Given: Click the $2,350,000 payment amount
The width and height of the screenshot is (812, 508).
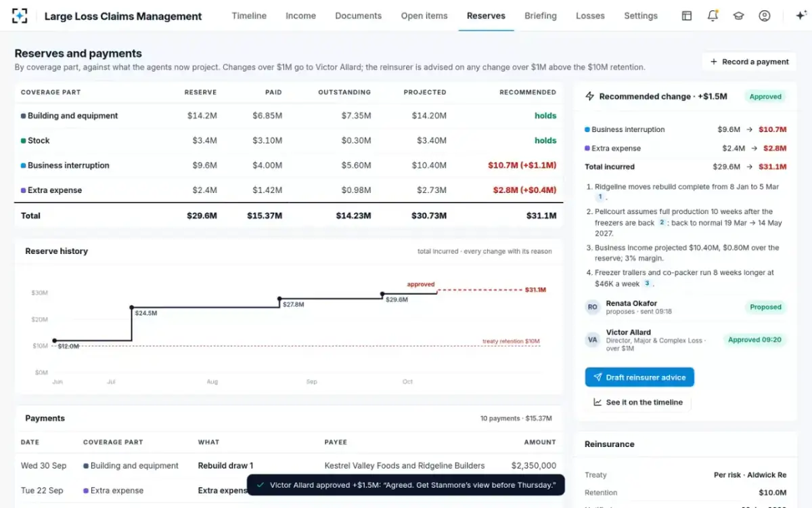Looking at the screenshot, I should [534, 466].
